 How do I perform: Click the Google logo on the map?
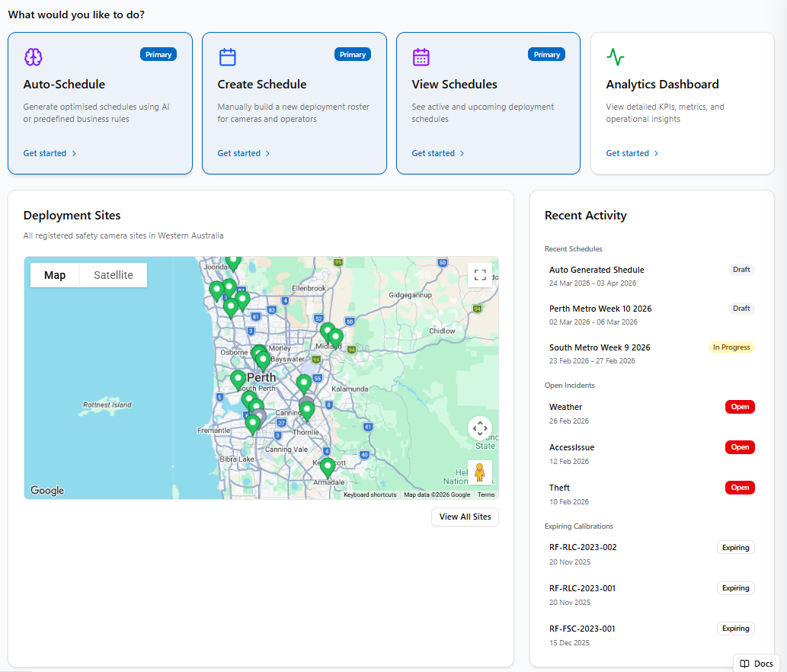pos(47,491)
